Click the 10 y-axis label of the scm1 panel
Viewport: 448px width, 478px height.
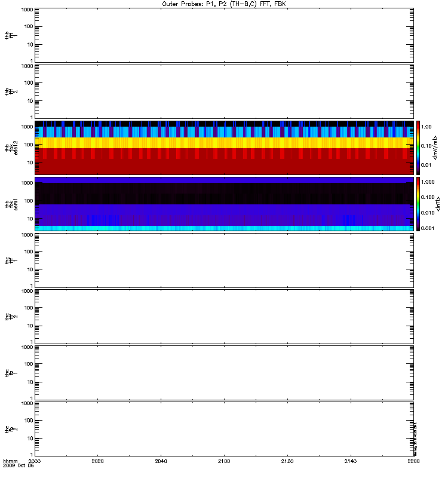point(30,219)
